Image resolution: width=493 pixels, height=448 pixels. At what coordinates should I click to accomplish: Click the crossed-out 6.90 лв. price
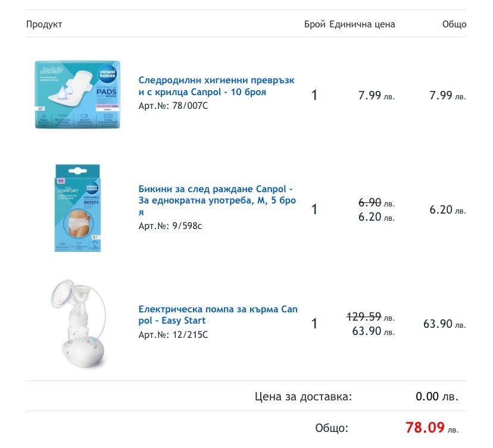(376, 203)
